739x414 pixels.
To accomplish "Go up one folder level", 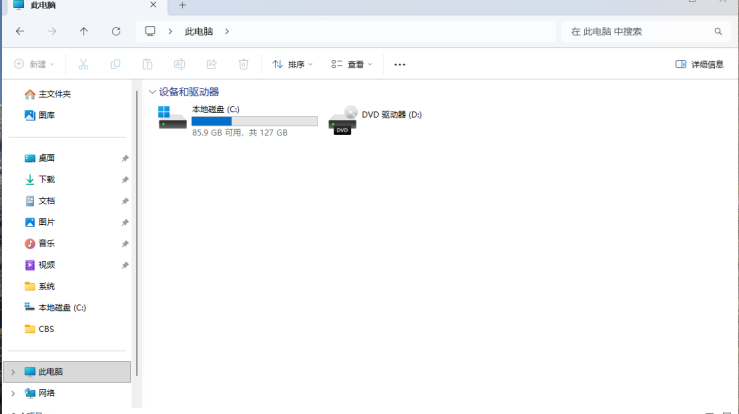I will (x=84, y=31).
